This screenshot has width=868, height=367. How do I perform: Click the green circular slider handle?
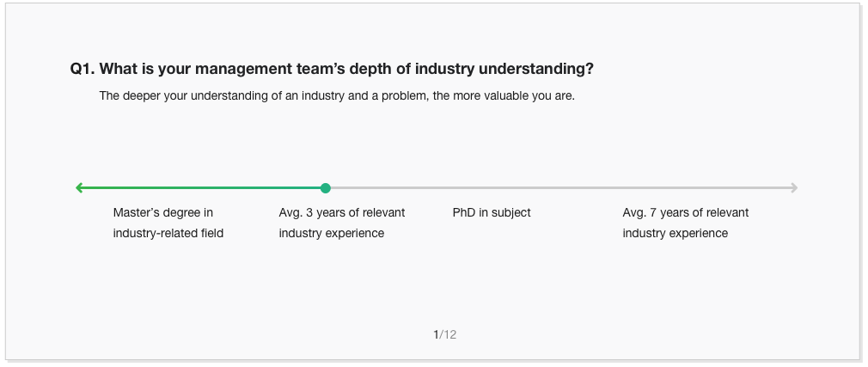coord(325,188)
